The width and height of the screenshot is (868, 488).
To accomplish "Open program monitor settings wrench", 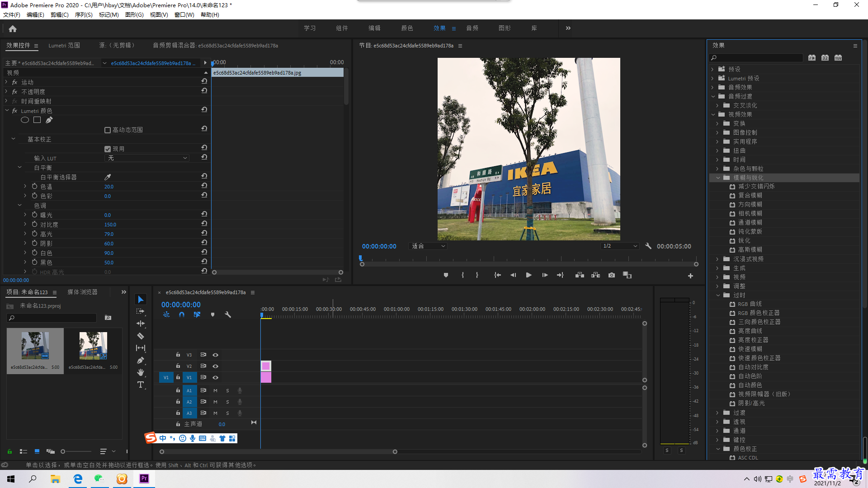I will (648, 246).
